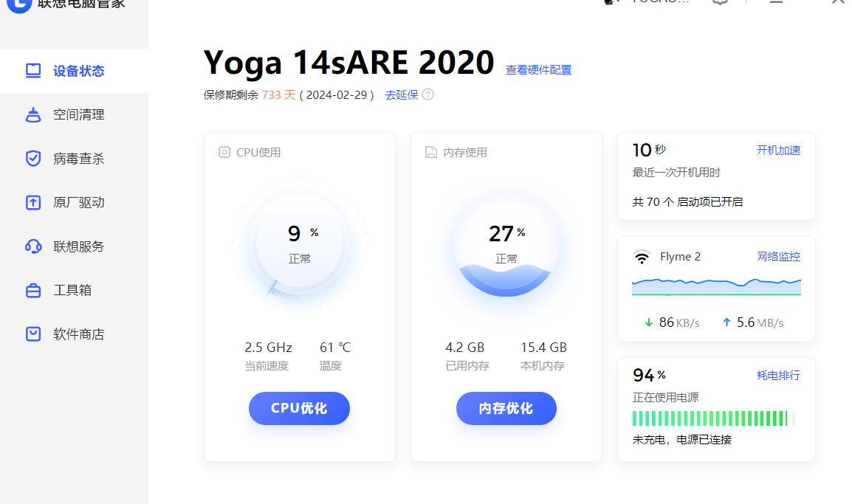Open the 设备状态 device status page
This screenshot has height=504, width=852.
[74, 71]
